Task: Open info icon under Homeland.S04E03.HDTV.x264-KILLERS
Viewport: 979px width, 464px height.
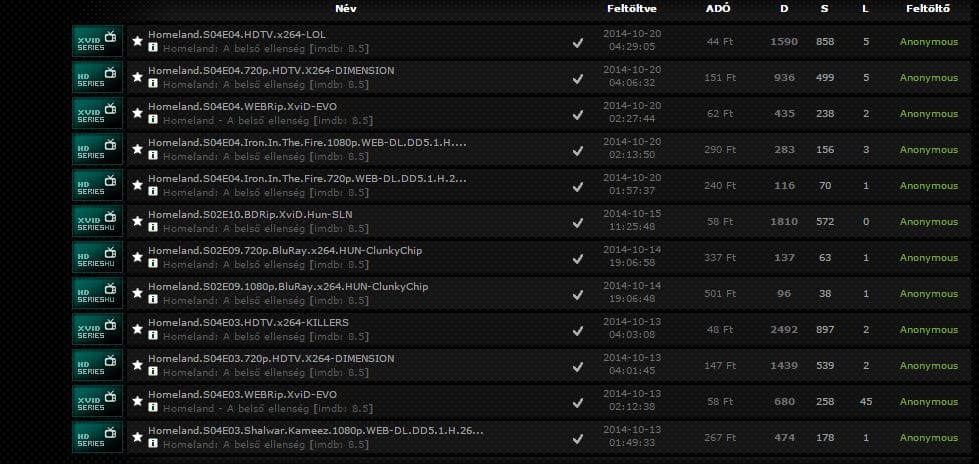Action: coord(153,336)
